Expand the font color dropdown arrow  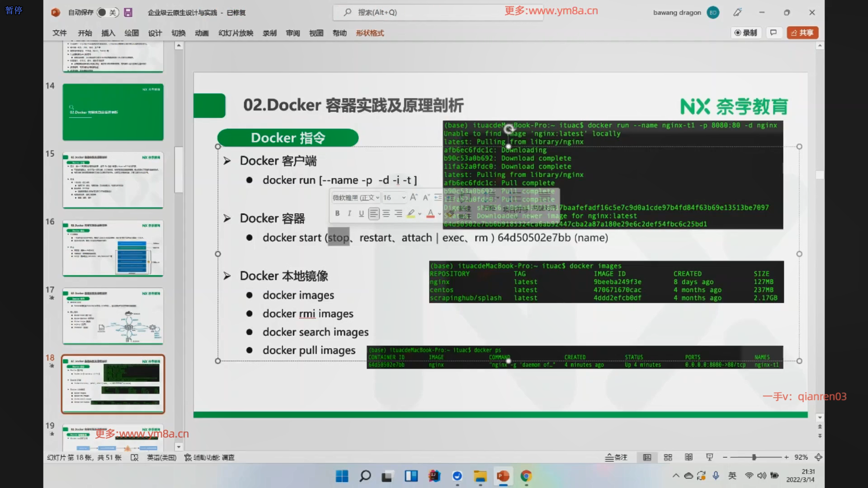439,214
